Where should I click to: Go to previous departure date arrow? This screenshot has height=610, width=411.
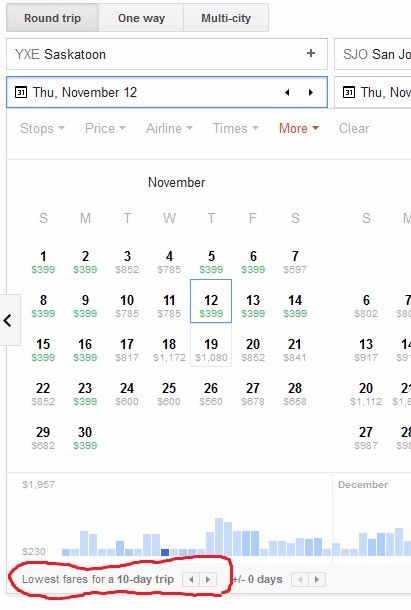(287, 93)
